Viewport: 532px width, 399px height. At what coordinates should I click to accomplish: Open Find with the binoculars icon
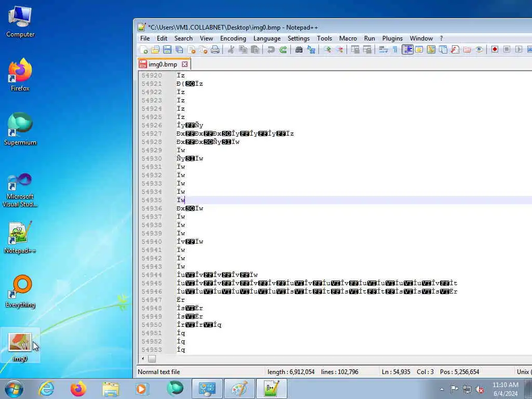coord(299,50)
